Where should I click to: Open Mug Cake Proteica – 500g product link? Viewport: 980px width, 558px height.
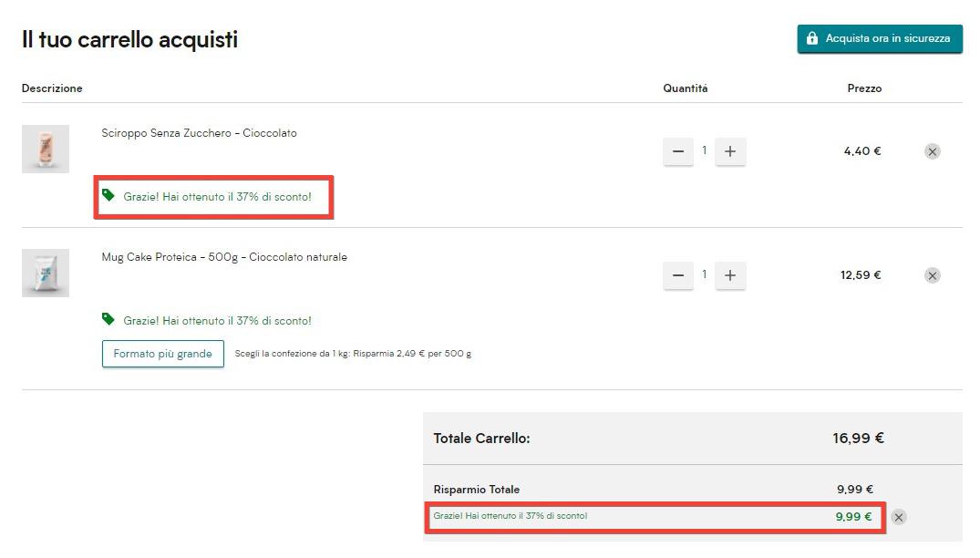223,257
